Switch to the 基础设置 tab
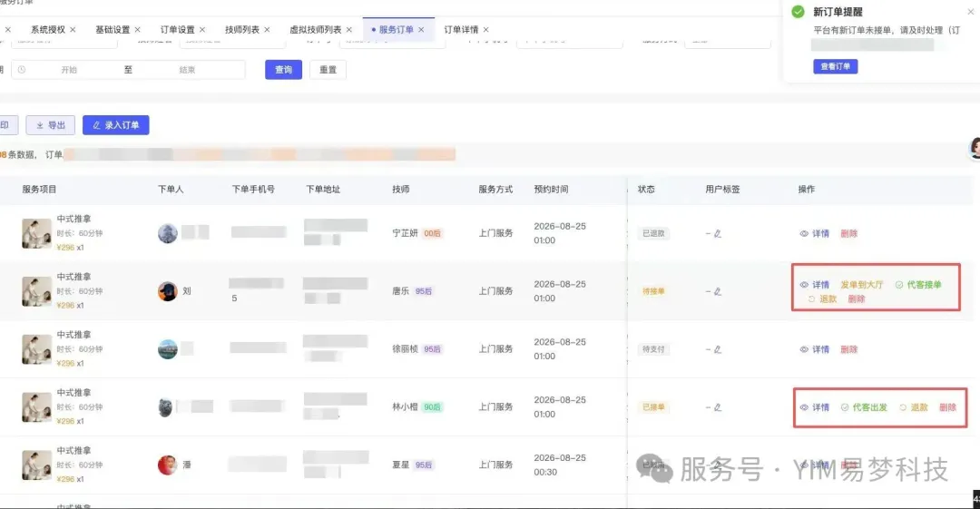The height and width of the screenshot is (509, 980). click(x=113, y=29)
